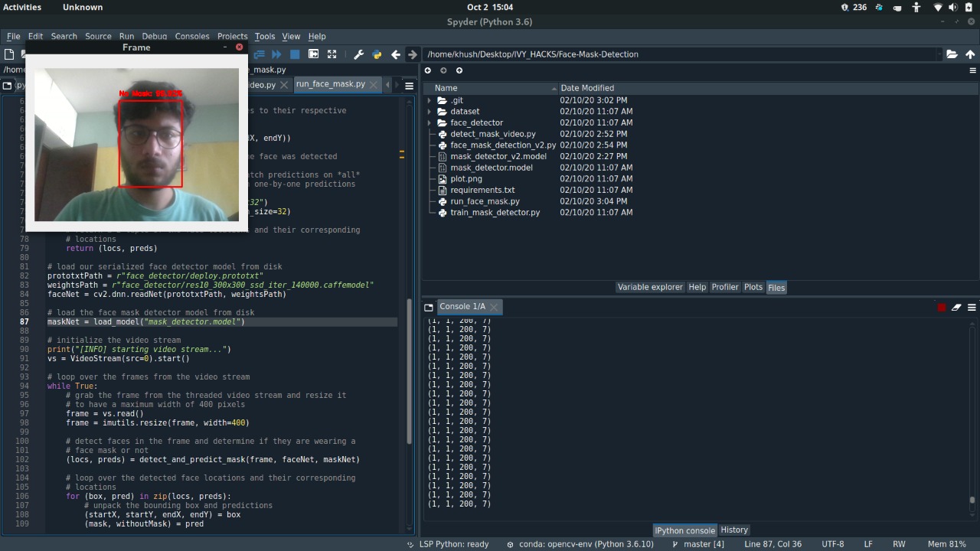Open the Tools menu
Viewport: 980px width, 551px height.
point(264,36)
